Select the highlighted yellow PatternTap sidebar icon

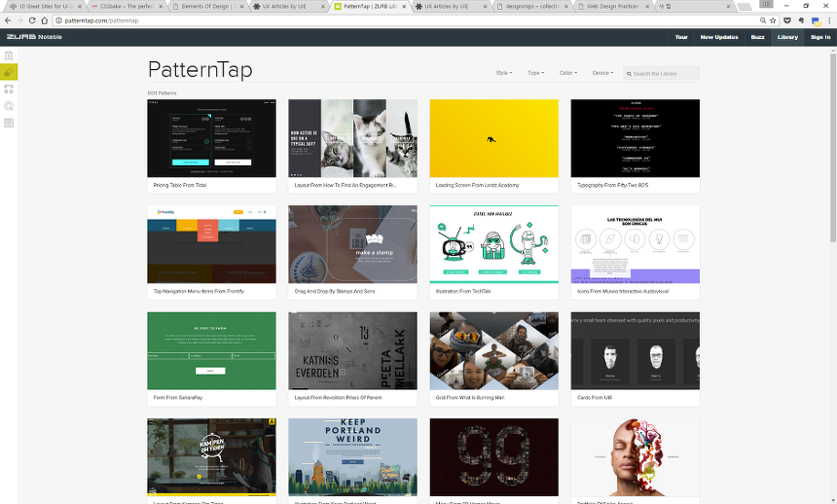coord(9,73)
